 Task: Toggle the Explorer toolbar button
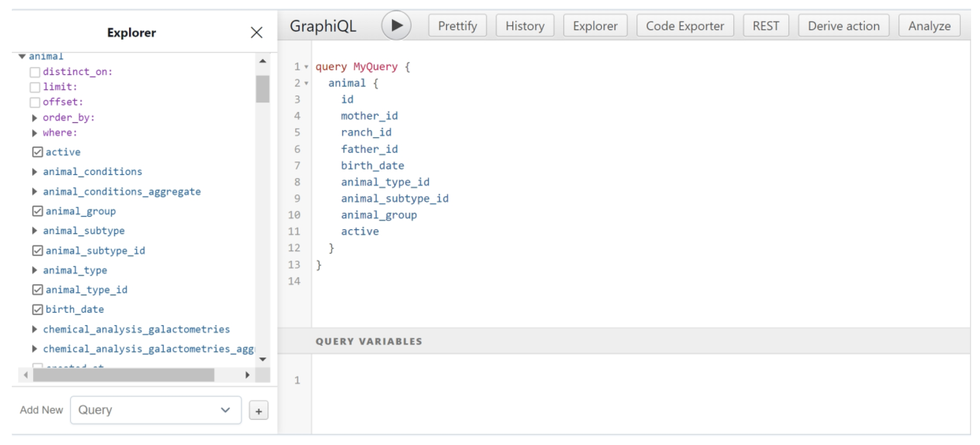coord(595,26)
